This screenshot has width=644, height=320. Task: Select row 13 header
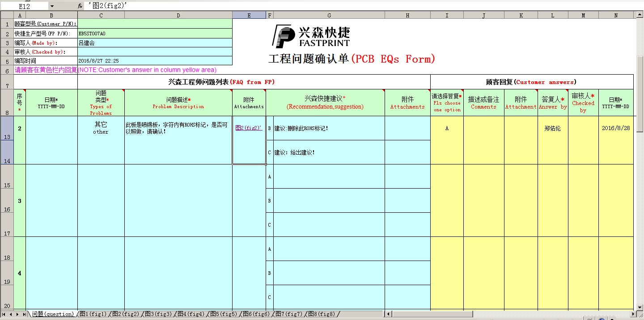(x=7, y=128)
